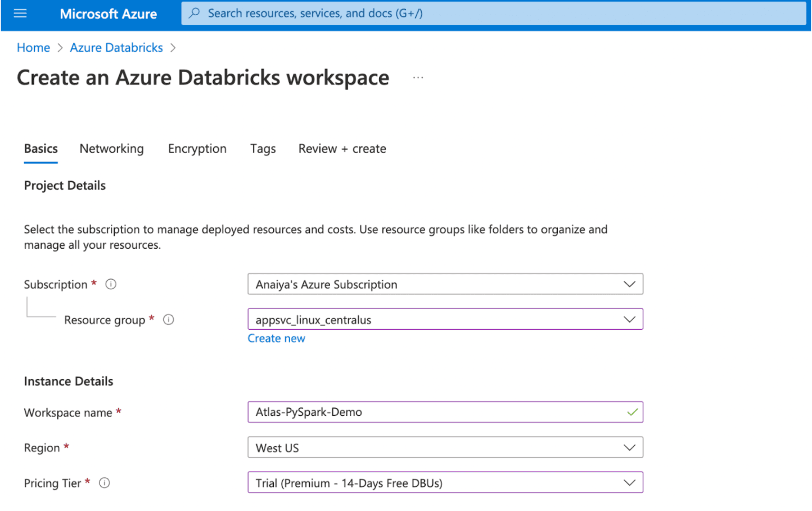Open the Pricing Tier dropdown
The width and height of the screenshot is (812, 511).
click(445, 483)
